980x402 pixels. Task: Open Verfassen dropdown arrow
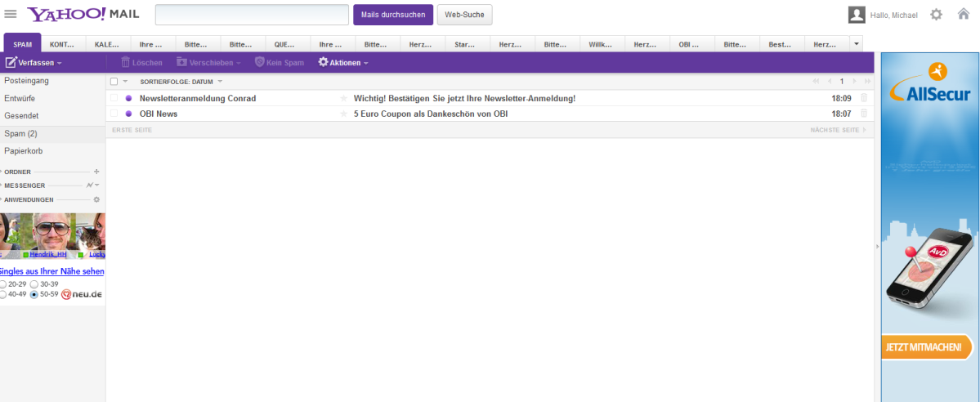tap(60, 63)
